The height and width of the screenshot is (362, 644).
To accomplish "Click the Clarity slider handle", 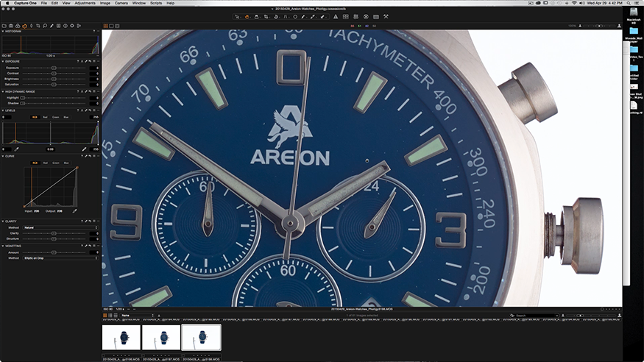I will coord(54,233).
